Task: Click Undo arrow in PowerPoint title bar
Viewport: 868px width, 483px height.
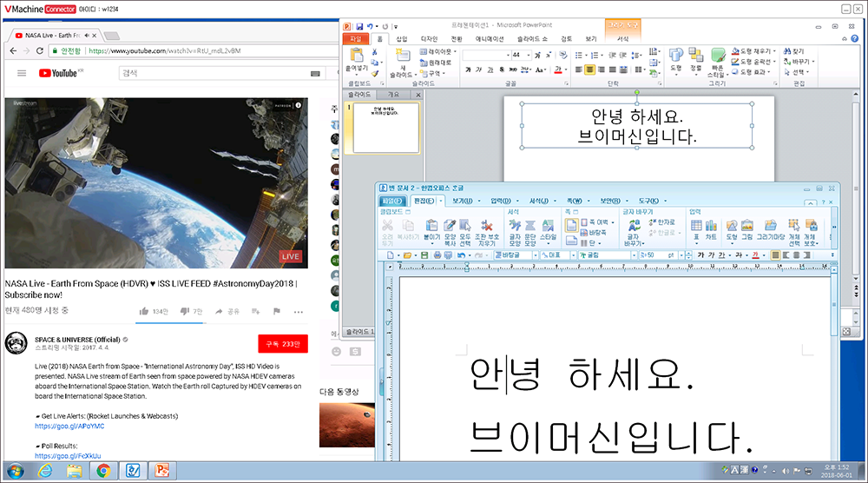Action: pos(370,26)
